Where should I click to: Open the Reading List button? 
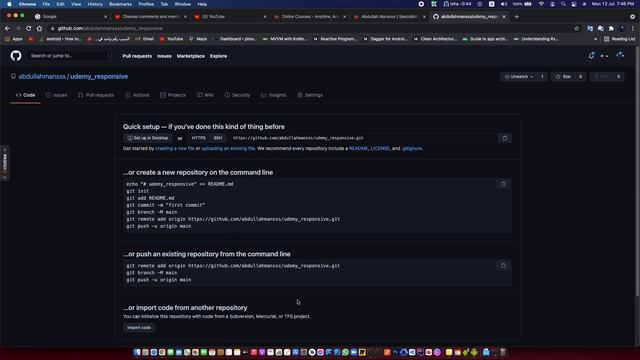pyautogui.click(x=620, y=39)
